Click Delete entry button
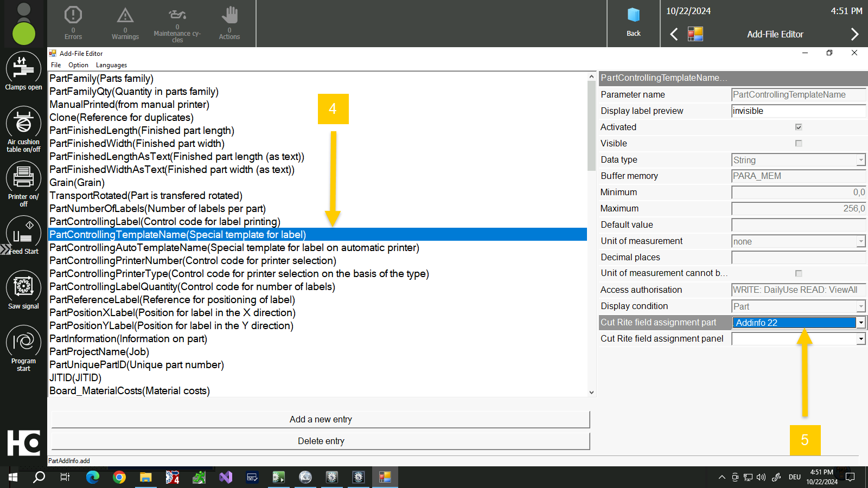 tap(321, 441)
